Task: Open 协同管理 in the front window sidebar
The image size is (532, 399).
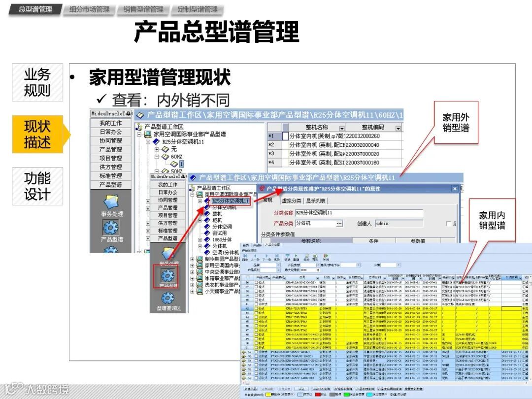Action: point(167,200)
